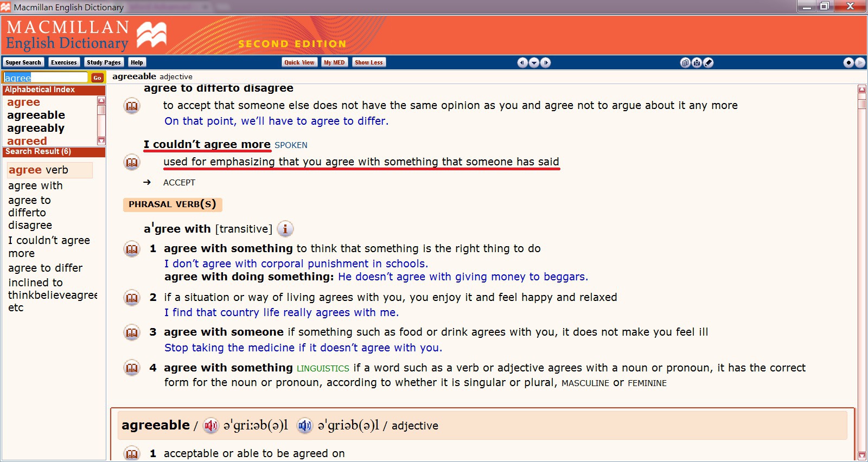Click the LINGUISTICS subject label
The image size is (868, 462).
[323, 369]
